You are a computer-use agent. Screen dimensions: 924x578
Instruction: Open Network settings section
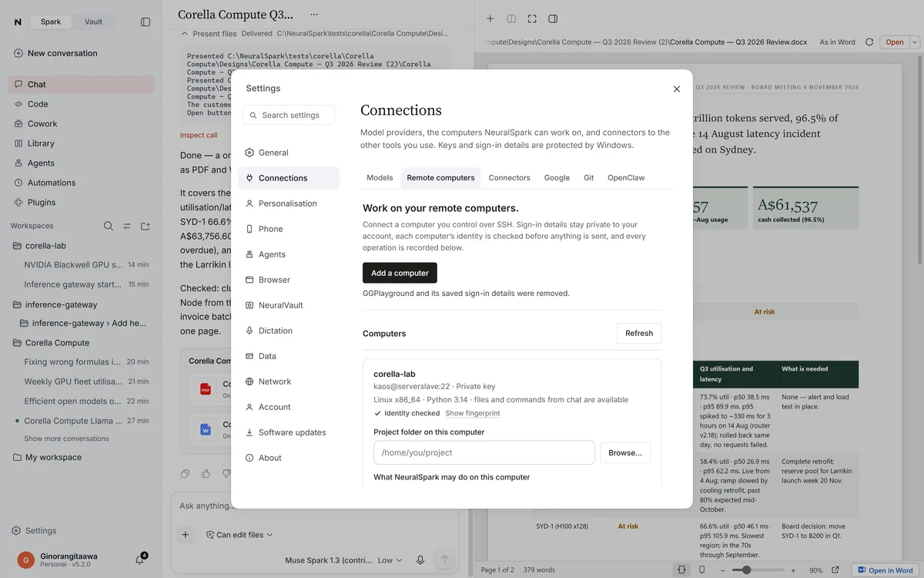(x=289, y=381)
